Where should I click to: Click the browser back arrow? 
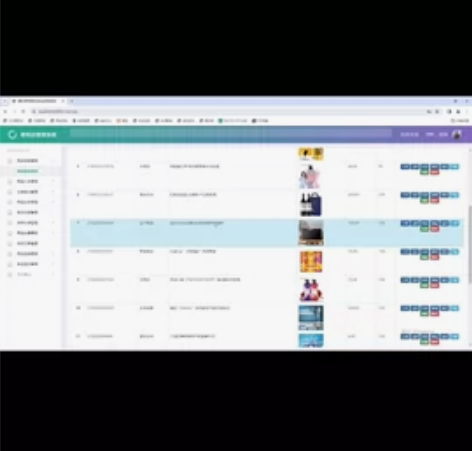click(x=5, y=111)
